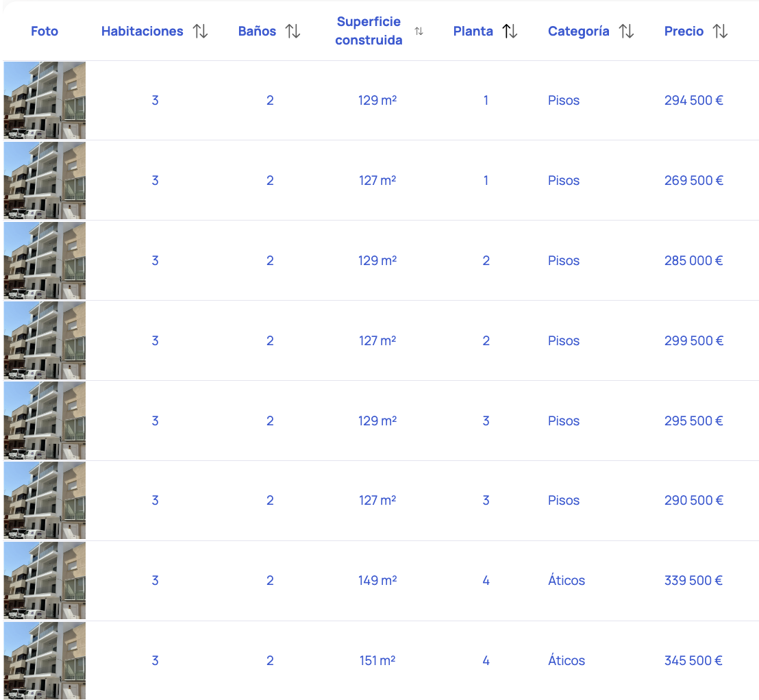The width and height of the screenshot is (759, 700).
Task: Click the price 285 000 €
Action: 694,261
